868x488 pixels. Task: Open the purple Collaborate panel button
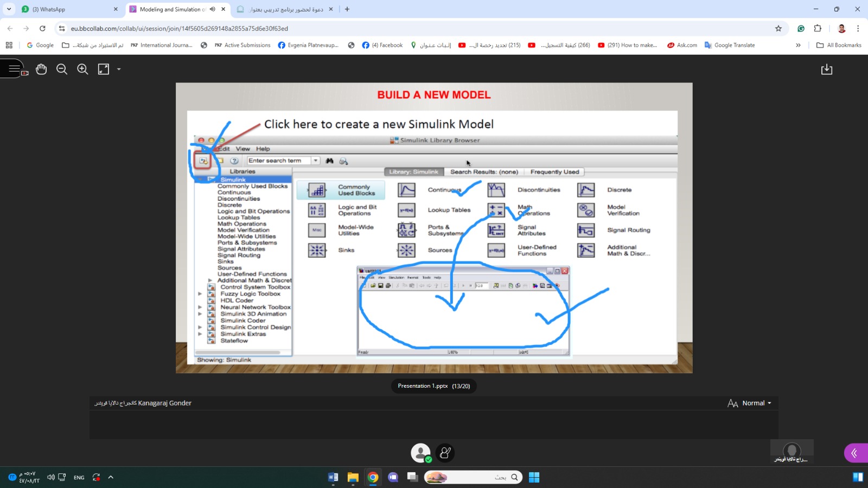(855, 453)
